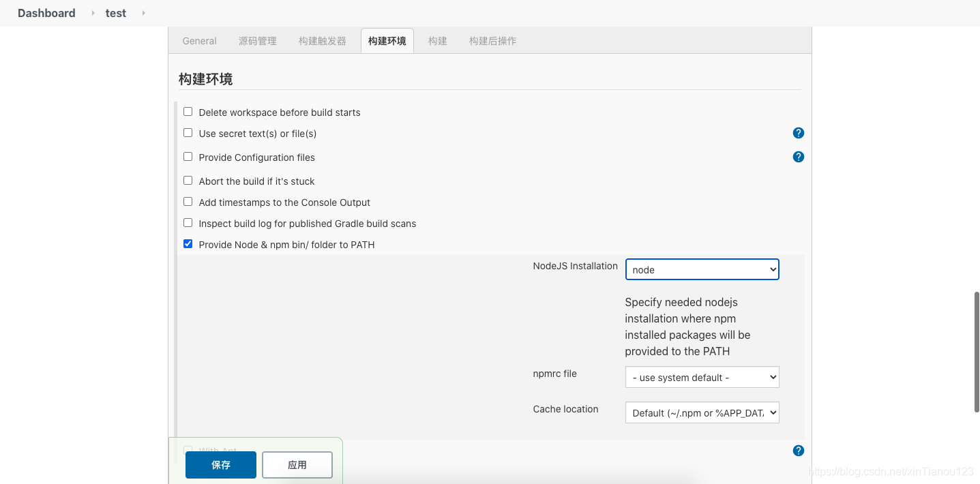Open help for Provide Configuration files
Image resolution: width=980 pixels, height=484 pixels.
coord(799,157)
